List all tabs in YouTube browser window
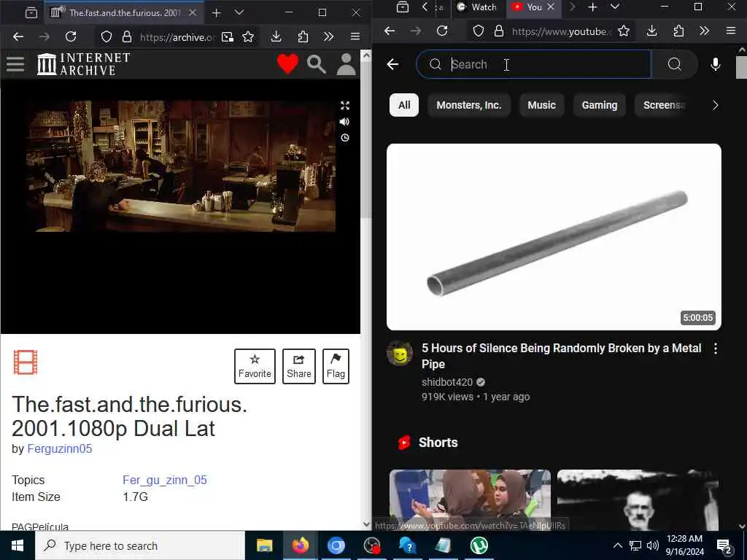The width and height of the screenshot is (747, 560). (614, 7)
